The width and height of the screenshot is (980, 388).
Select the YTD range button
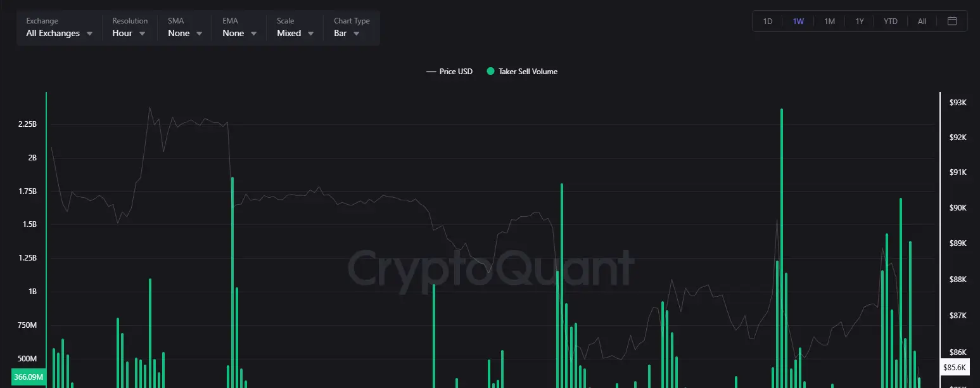point(891,21)
